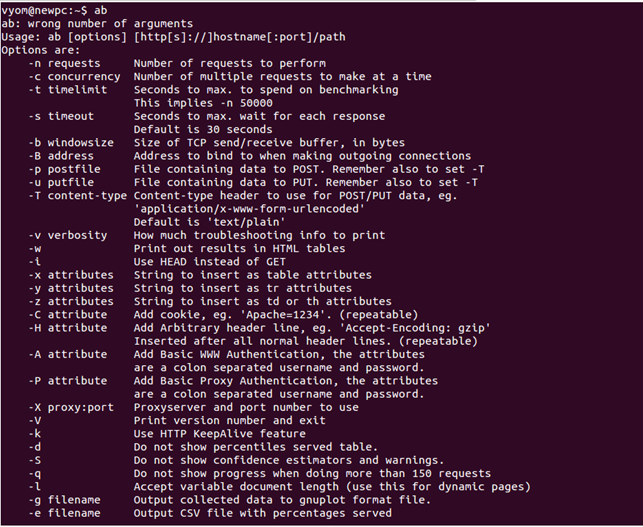Click the '-t timelimit' option text
The height and width of the screenshot is (527, 643).
[68, 90]
